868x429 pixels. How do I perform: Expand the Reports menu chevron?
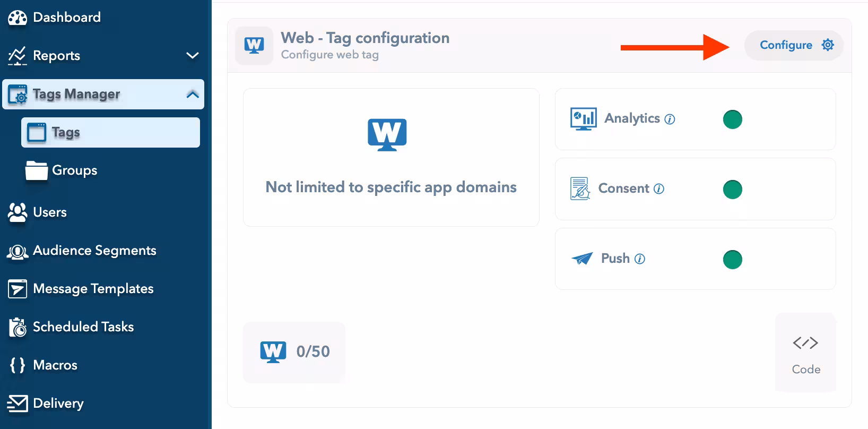coord(193,55)
